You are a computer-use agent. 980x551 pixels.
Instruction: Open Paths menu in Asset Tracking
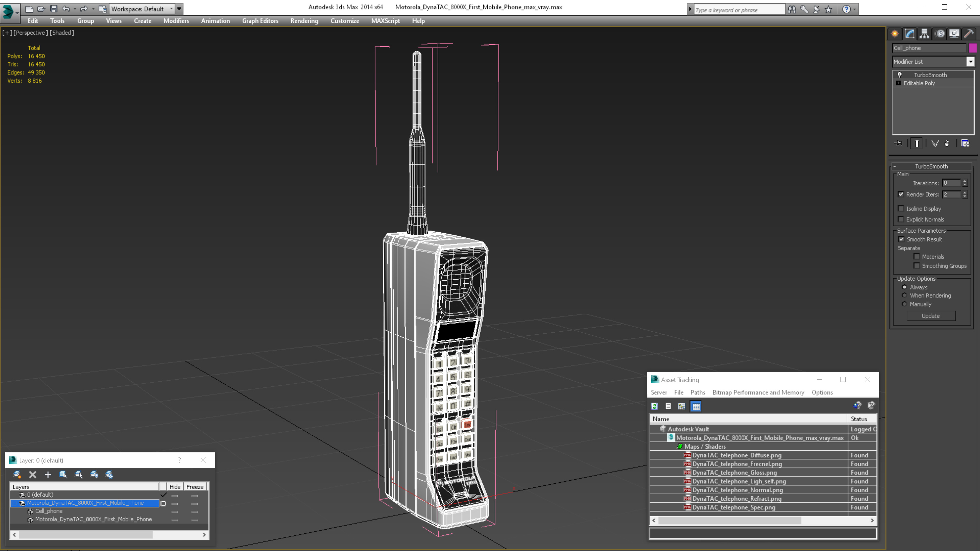point(698,393)
